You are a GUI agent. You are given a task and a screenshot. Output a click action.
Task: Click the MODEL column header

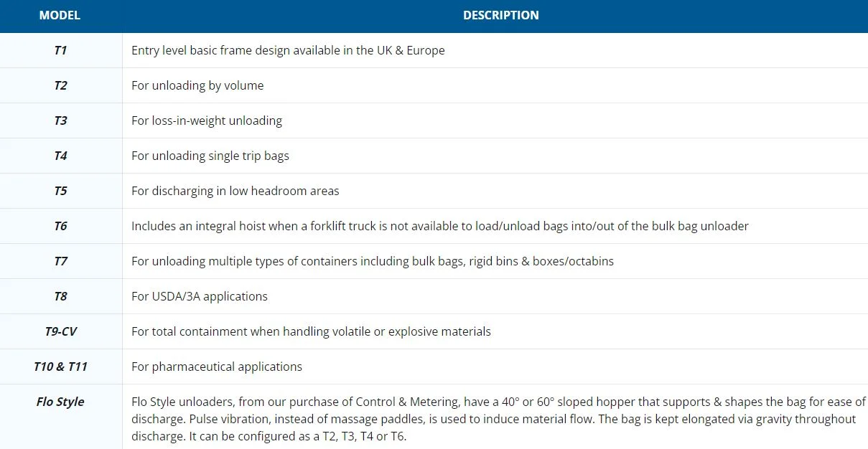[60, 15]
